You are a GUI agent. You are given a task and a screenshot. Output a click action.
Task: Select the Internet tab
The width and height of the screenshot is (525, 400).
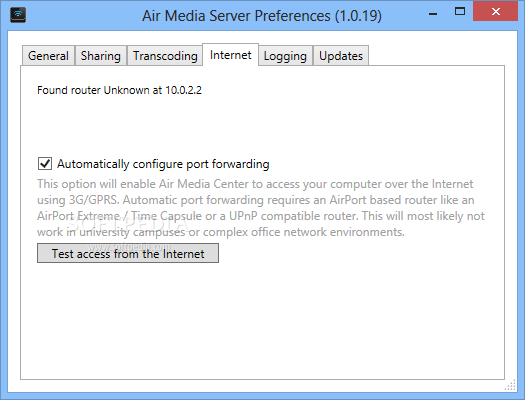click(x=230, y=55)
